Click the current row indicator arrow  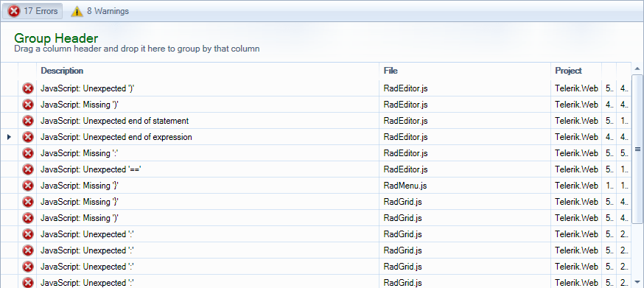[9, 137]
